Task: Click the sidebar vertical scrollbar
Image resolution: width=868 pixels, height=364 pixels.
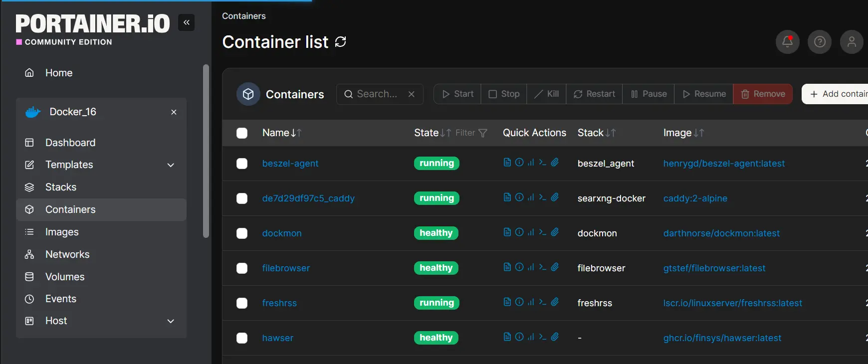Action: pos(206,151)
